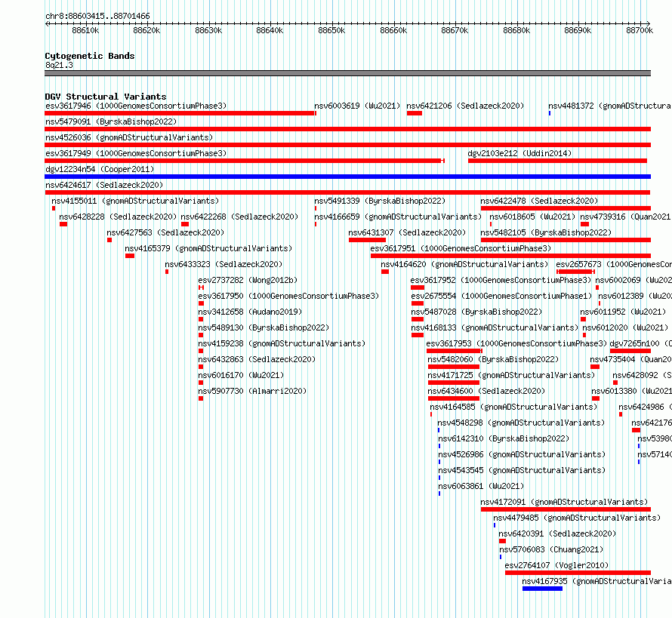Image resolution: width=672 pixels, height=618 pixels.
Task: Click nsv6427563 (Sedlazeck2020) label
Action: point(165,232)
